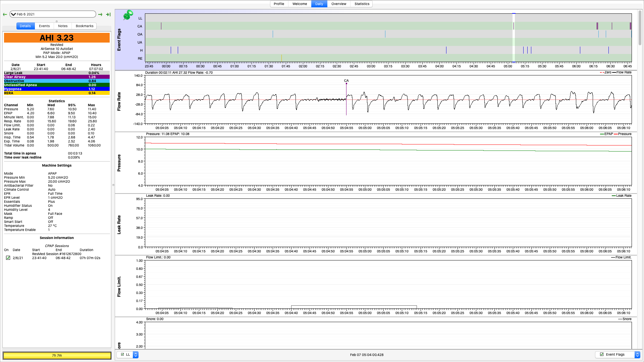Open Event Flags dropdown at bottom right

click(637, 355)
